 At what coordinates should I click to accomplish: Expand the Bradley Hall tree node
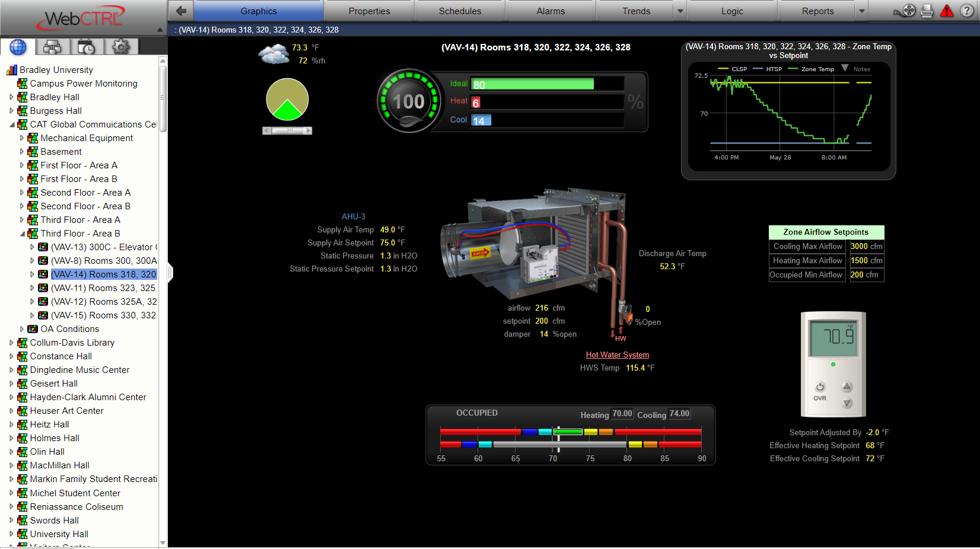pos(11,97)
